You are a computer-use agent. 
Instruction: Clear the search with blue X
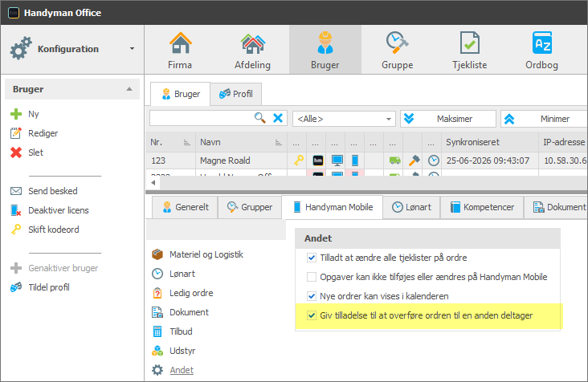tap(278, 118)
